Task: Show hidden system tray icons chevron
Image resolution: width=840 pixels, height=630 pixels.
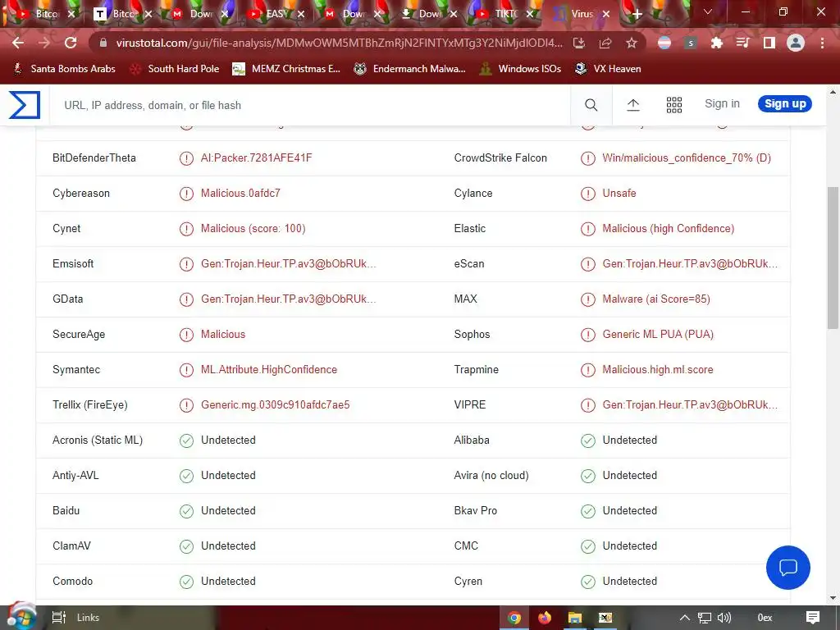Action: click(685, 618)
